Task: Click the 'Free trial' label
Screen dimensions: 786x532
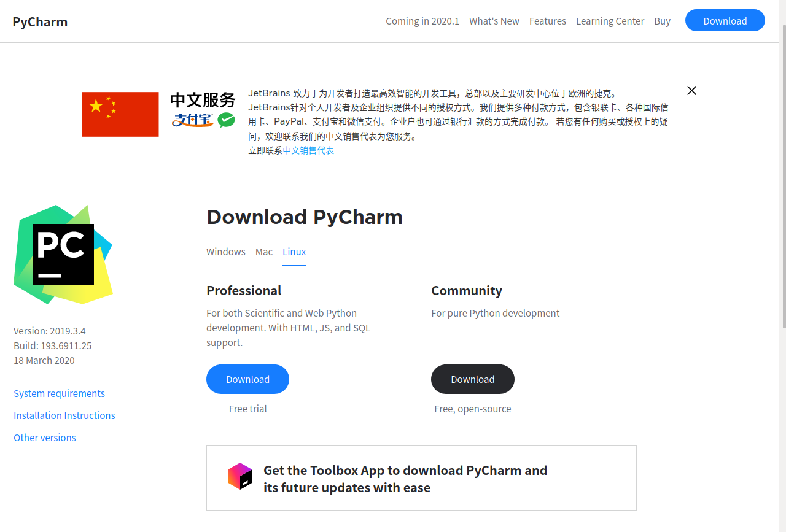Action: (x=248, y=409)
